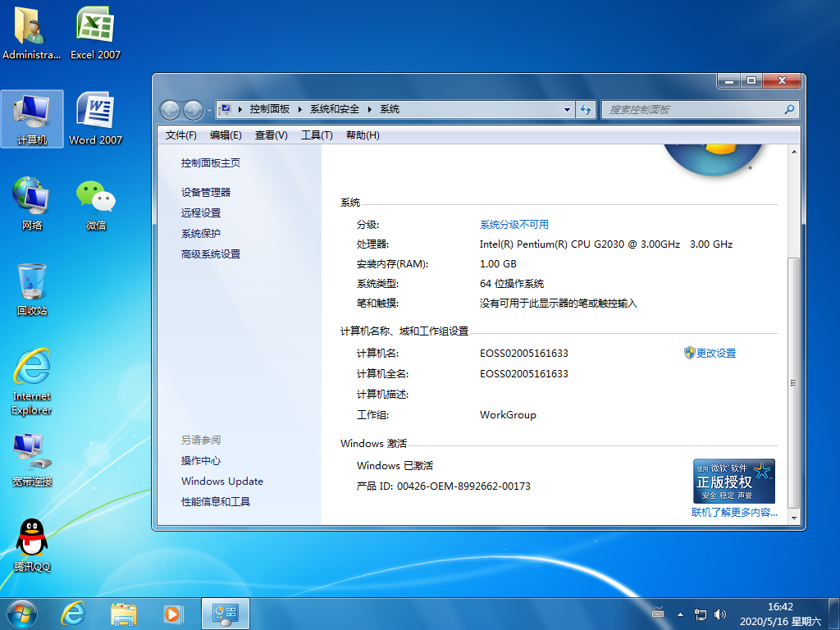Open 系统保护 from sidebar
Screen dimensions: 840x630
click(201, 234)
